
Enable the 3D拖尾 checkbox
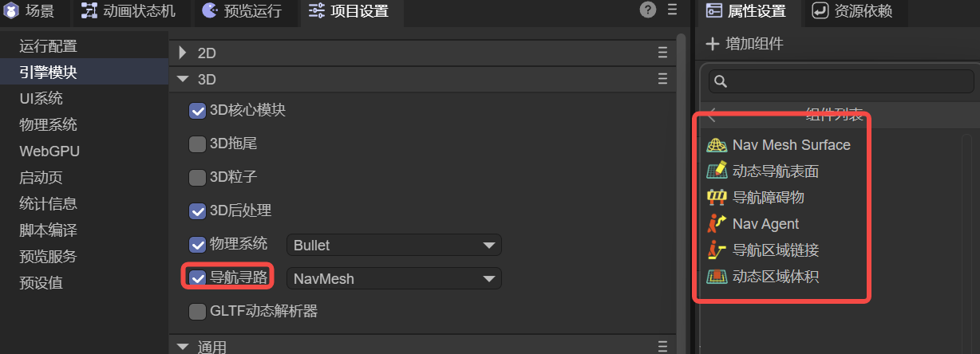[197, 144]
